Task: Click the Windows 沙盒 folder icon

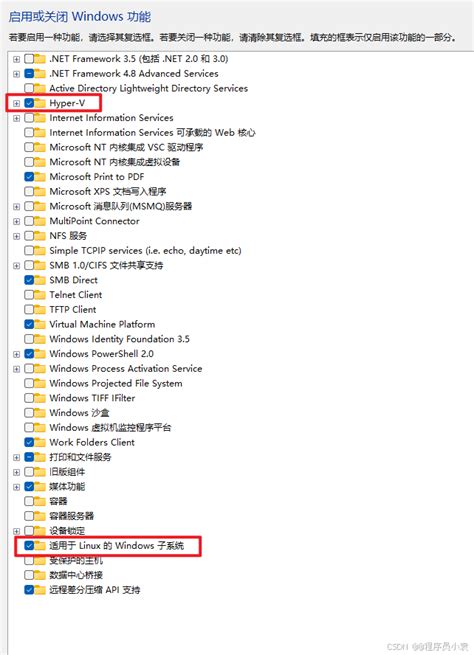Action: coord(40,413)
